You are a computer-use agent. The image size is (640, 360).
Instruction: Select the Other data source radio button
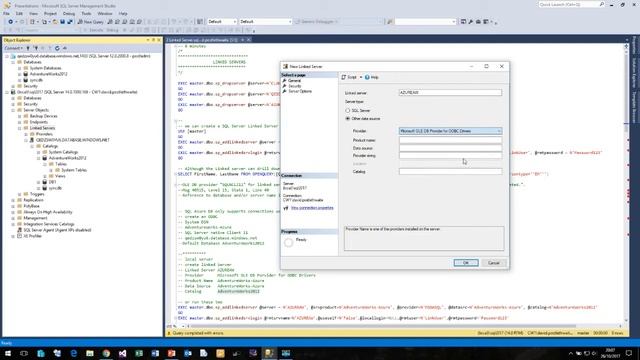[348, 119]
